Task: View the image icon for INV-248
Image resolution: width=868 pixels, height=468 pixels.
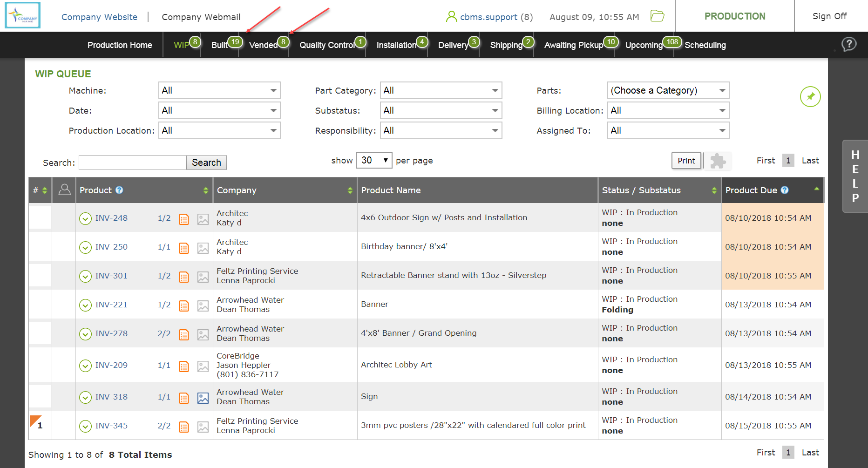Action: pyautogui.click(x=203, y=219)
